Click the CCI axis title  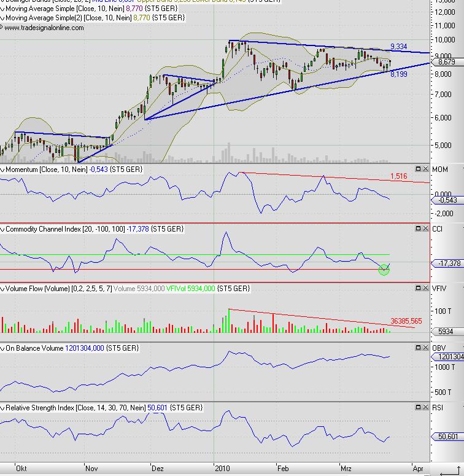coord(438,229)
